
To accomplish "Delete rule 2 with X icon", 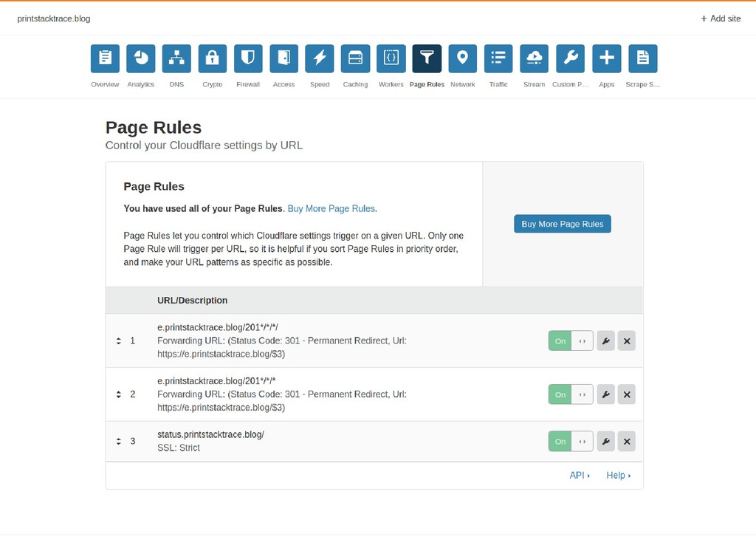I will coord(627,394).
